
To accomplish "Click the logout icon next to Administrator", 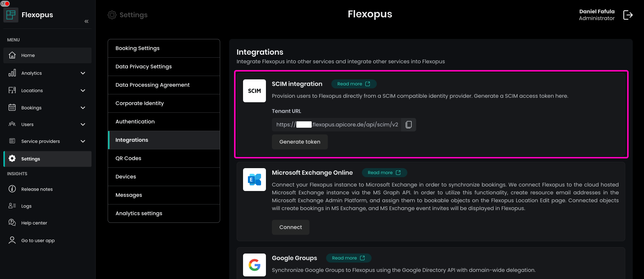I will (627, 15).
